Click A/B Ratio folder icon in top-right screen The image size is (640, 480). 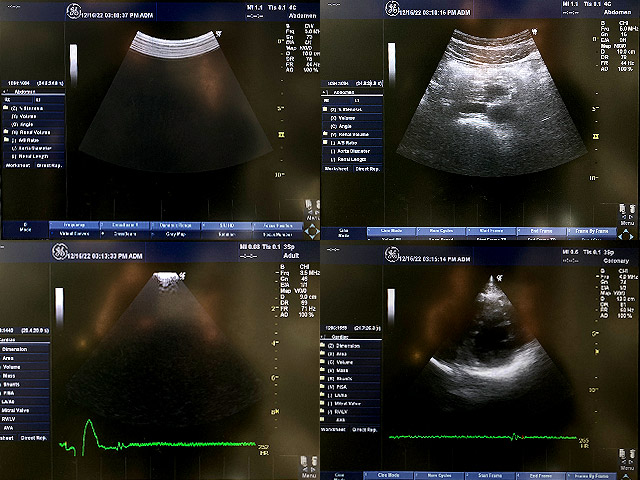pyautogui.click(x=325, y=142)
